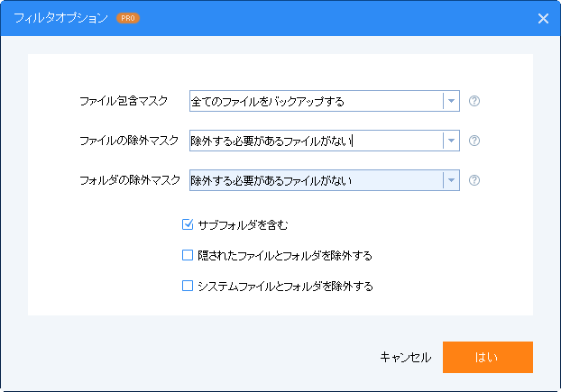The width and height of the screenshot is (561, 392).
Task: Click help icon beside ファイルの除外マスク
Action: [474, 141]
